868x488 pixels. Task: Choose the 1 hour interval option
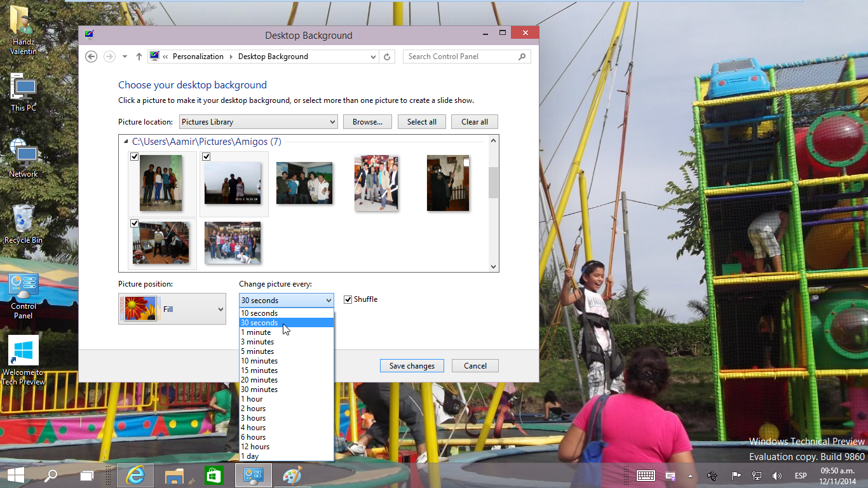click(x=252, y=399)
